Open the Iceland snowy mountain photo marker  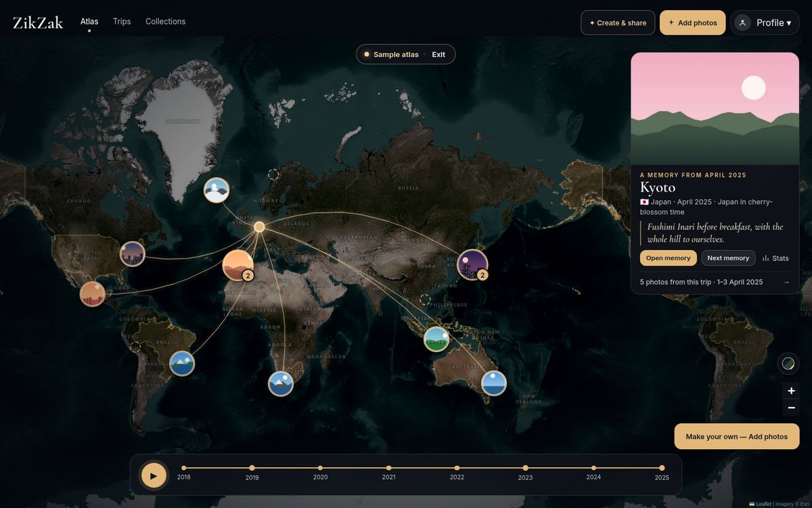pyautogui.click(x=217, y=190)
